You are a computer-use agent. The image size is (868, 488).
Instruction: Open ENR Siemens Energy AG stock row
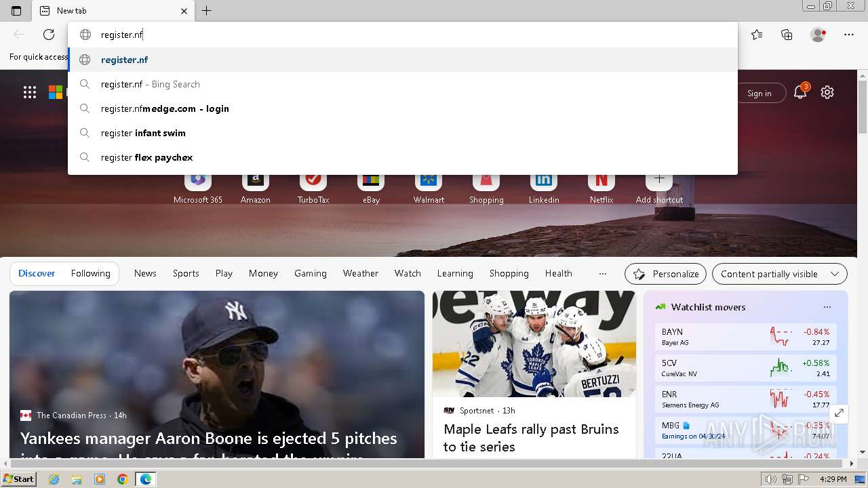[x=745, y=399]
